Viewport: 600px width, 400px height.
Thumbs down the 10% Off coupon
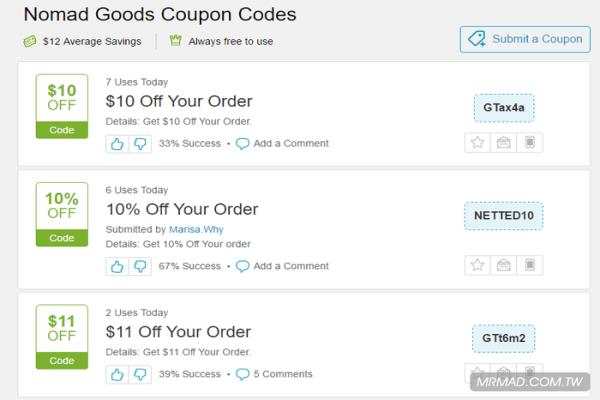point(140,266)
